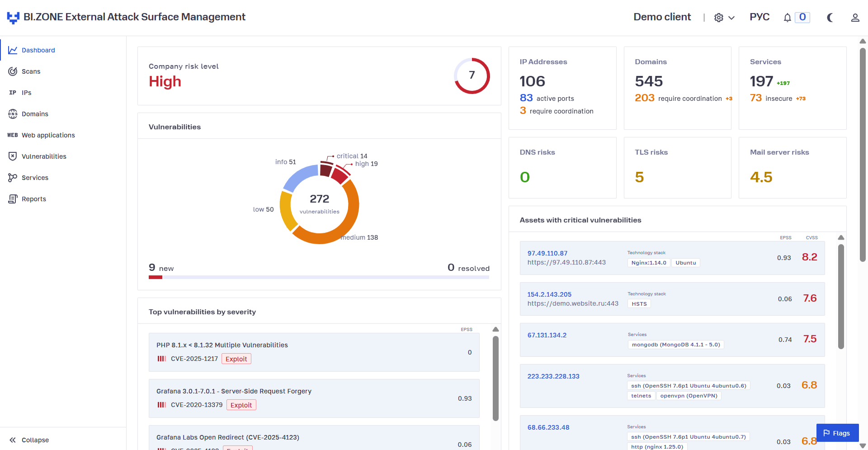The height and width of the screenshot is (450, 868).
Task: Click PHP 8.1.x < 8.1.32 Multiple Vulnerabilities title
Action: pyautogui.click(x=222, y=345)
